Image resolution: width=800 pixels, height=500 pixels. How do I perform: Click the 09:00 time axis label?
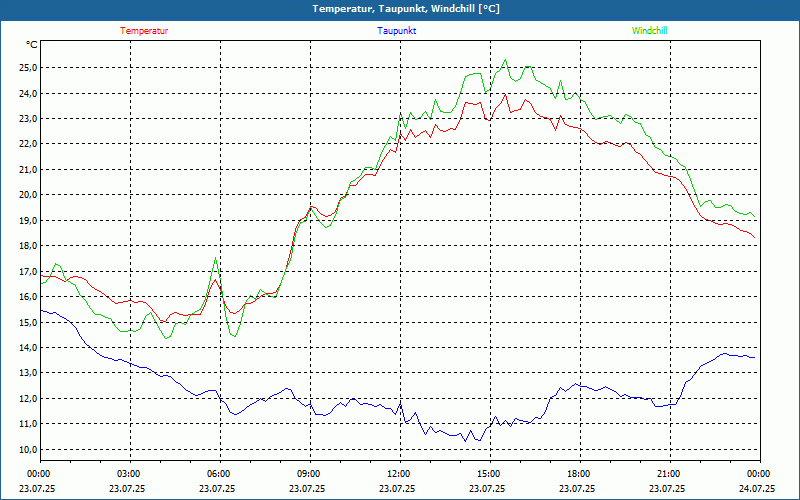tap(307, 474)
